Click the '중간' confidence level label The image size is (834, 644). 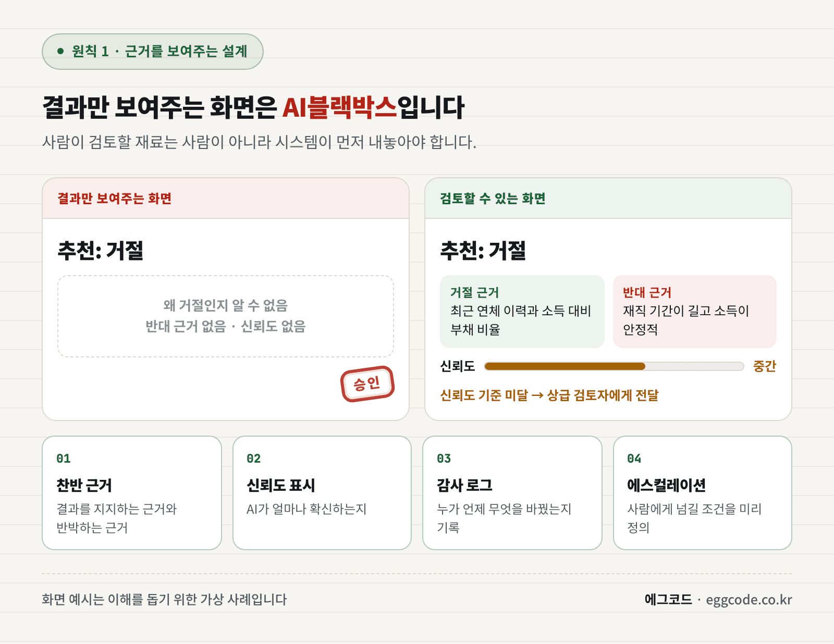[x=765, y=366]
